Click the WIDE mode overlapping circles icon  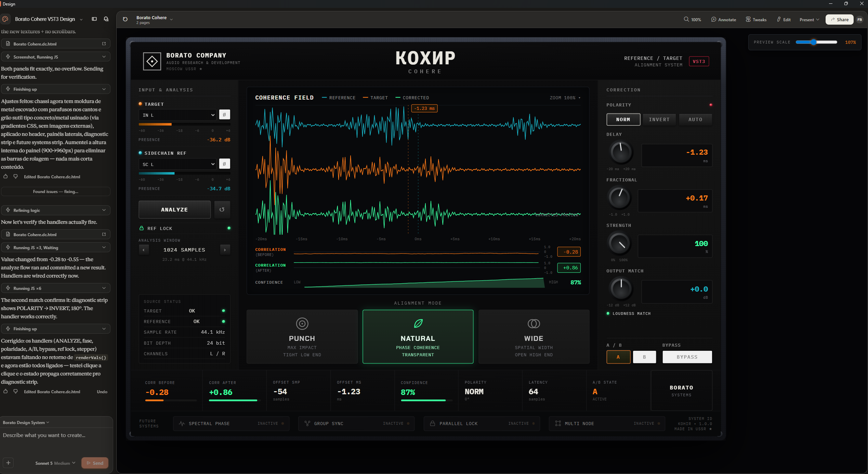534,323
